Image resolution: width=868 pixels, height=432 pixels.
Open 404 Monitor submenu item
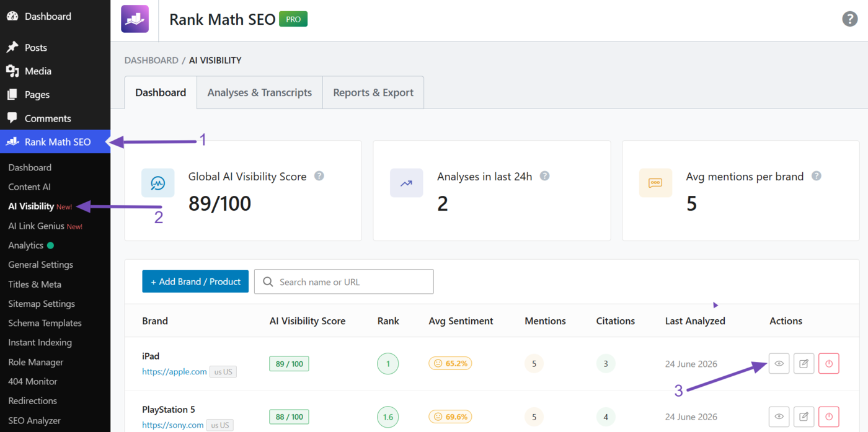(x=33, y=381)
